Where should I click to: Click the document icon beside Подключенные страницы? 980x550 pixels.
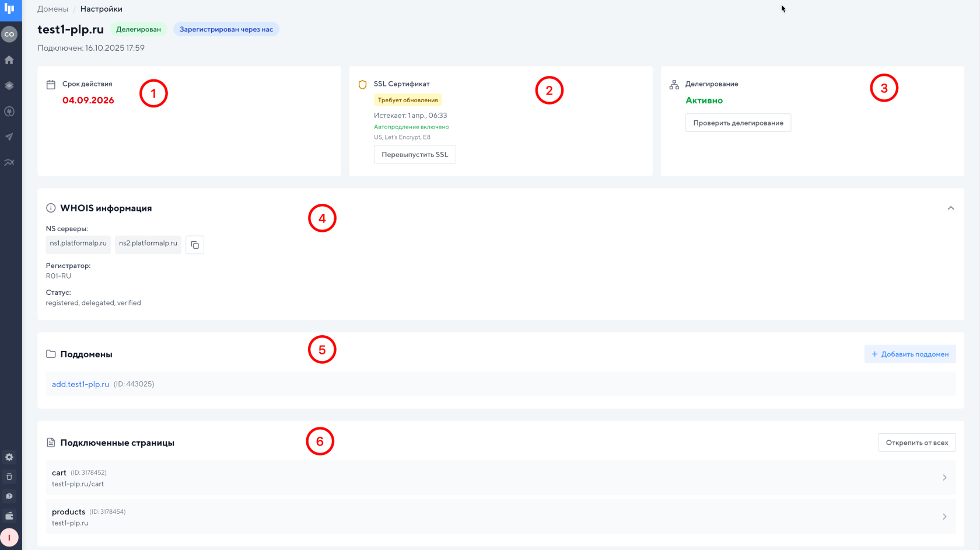coord(51,443)
